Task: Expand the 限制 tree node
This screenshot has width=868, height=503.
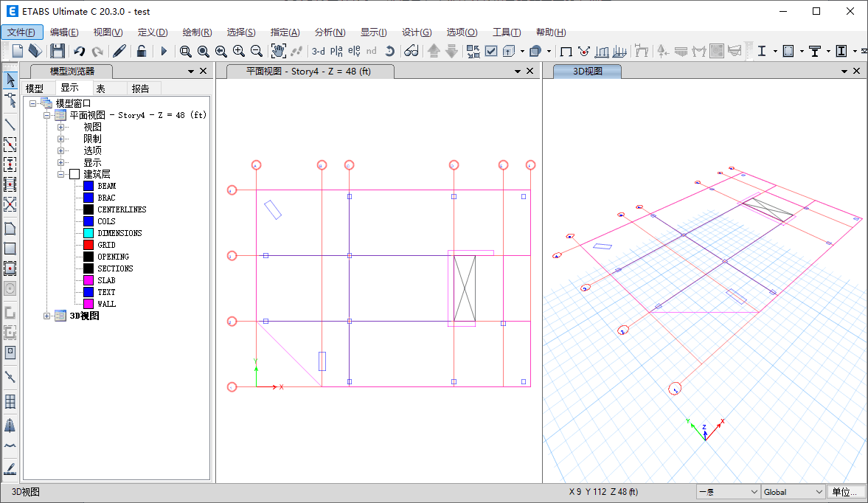Action: [61, 139]
